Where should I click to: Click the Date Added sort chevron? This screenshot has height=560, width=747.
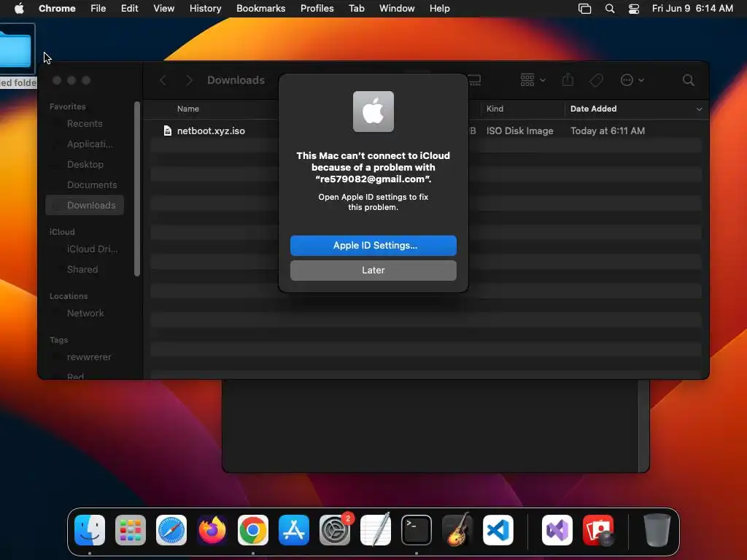click(x=699, y=109)
